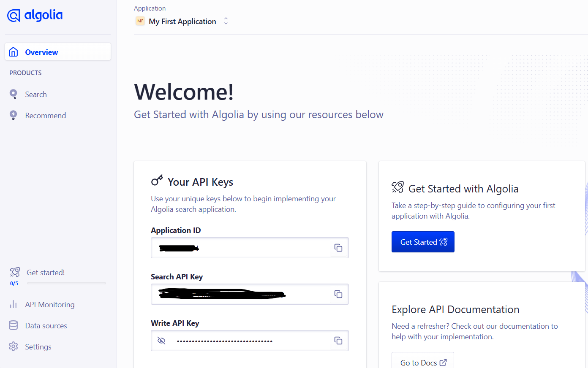
Task: Open the My First Application selector
Action: coord(182,21)
